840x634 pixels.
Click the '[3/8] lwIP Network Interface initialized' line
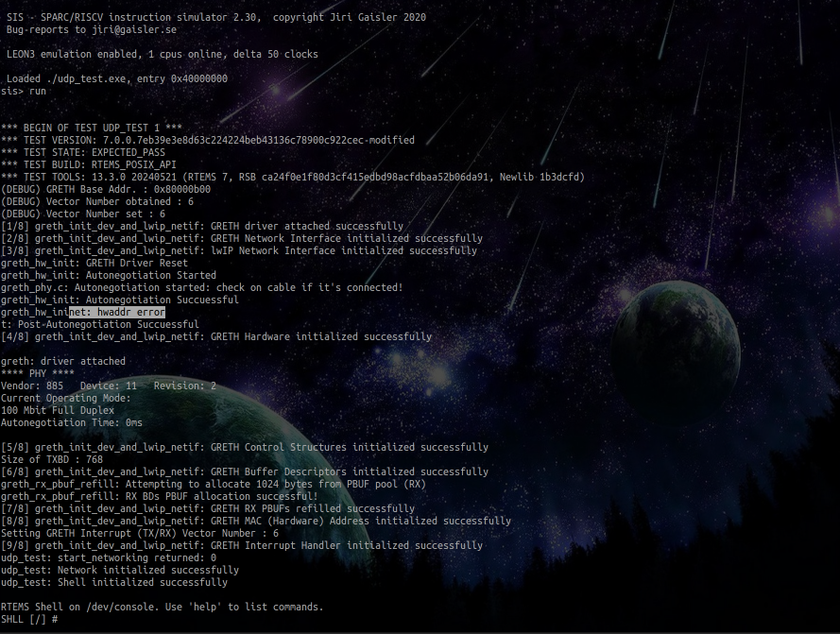239,251
